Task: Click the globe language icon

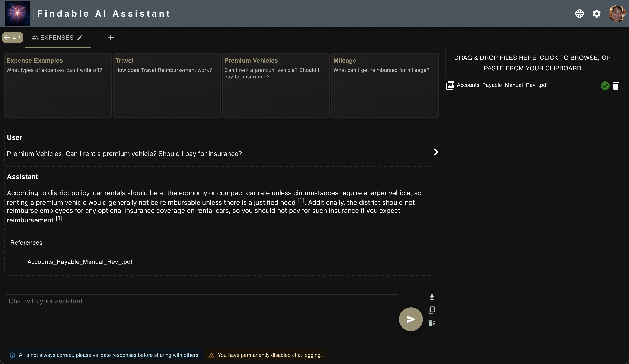Action: 579,13
